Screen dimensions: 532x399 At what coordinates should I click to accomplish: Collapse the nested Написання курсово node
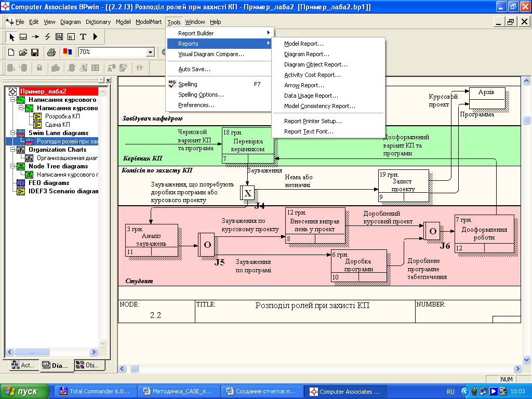pos(21,108)
